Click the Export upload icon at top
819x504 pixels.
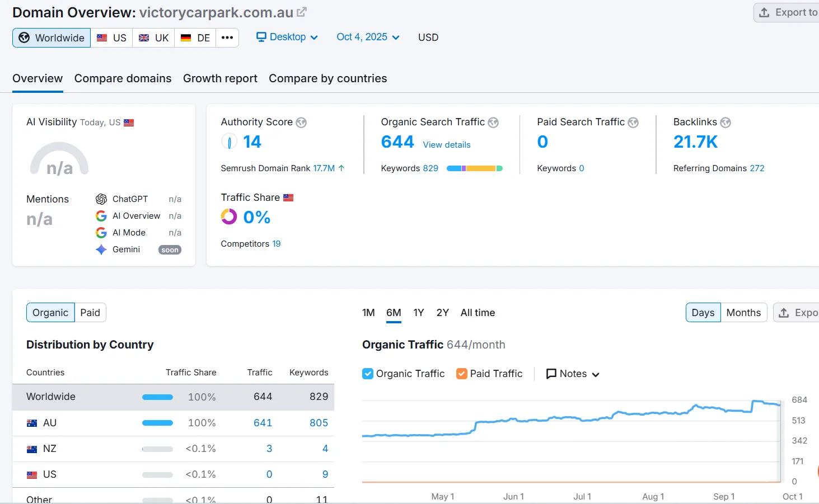tap(764, 12)
